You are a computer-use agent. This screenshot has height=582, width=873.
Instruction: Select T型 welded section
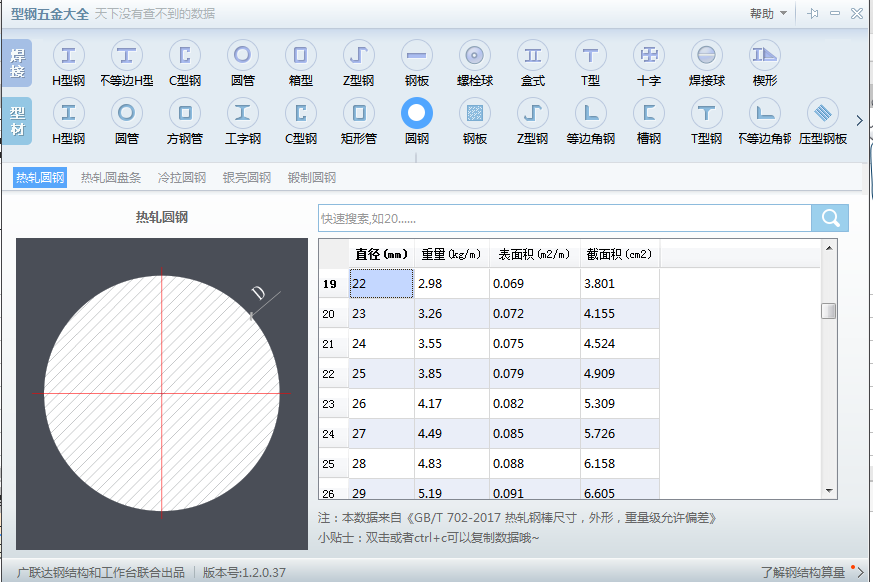(591, 55)
